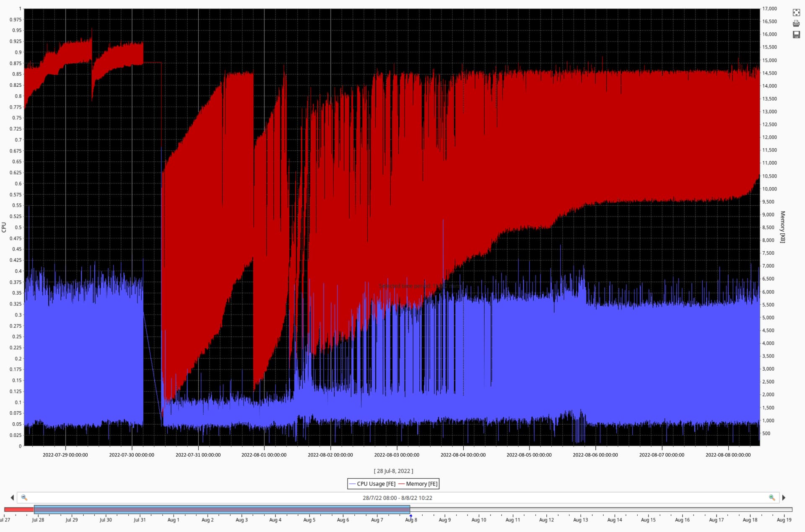
Task: Toggle CPU Usage [FE] legend entry
Action: [372, 484]
